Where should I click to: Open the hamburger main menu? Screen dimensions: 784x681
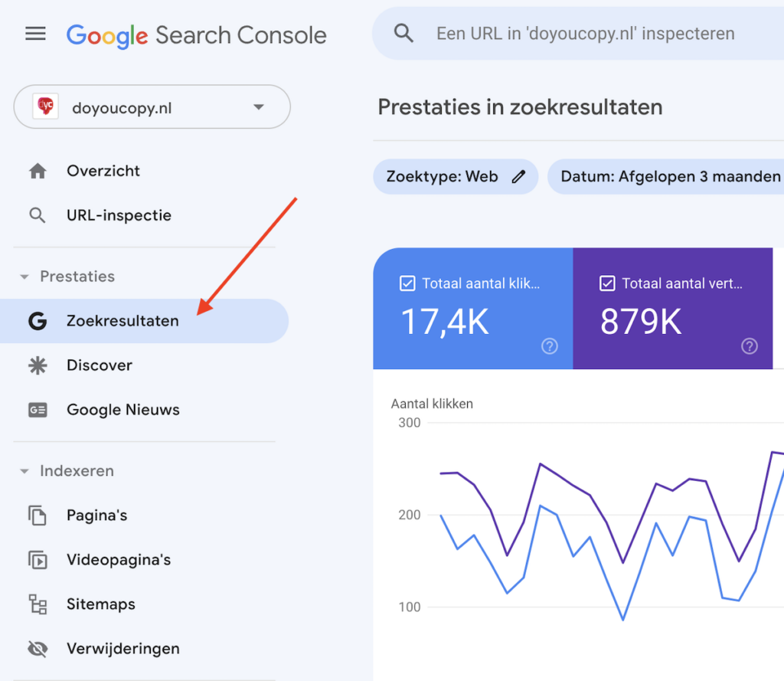(35, 34)
